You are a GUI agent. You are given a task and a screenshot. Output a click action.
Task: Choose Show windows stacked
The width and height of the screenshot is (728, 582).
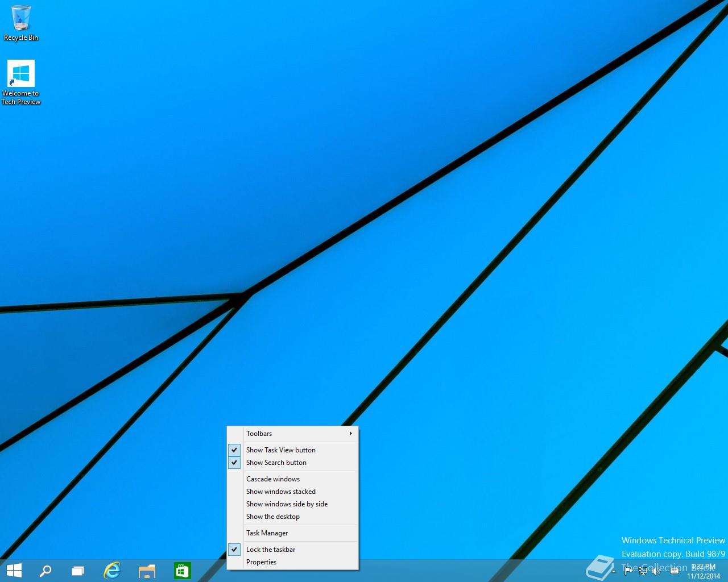pos(293,492)
